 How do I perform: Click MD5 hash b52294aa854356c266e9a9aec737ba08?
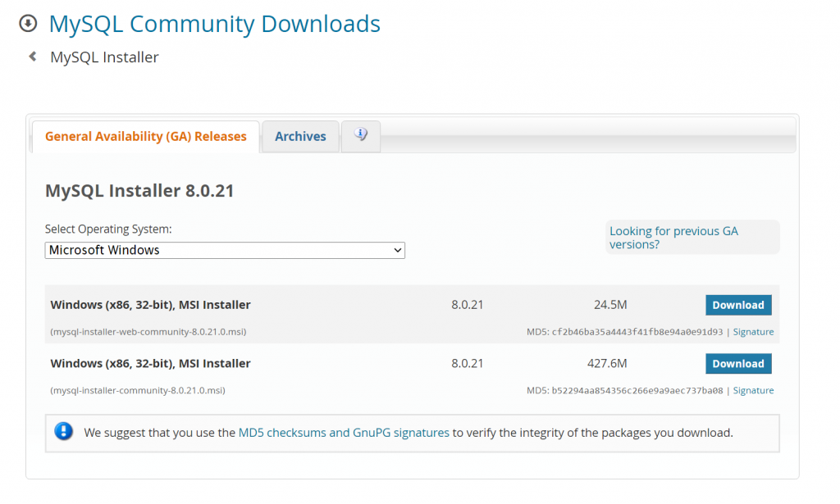[x=637, y=391]
